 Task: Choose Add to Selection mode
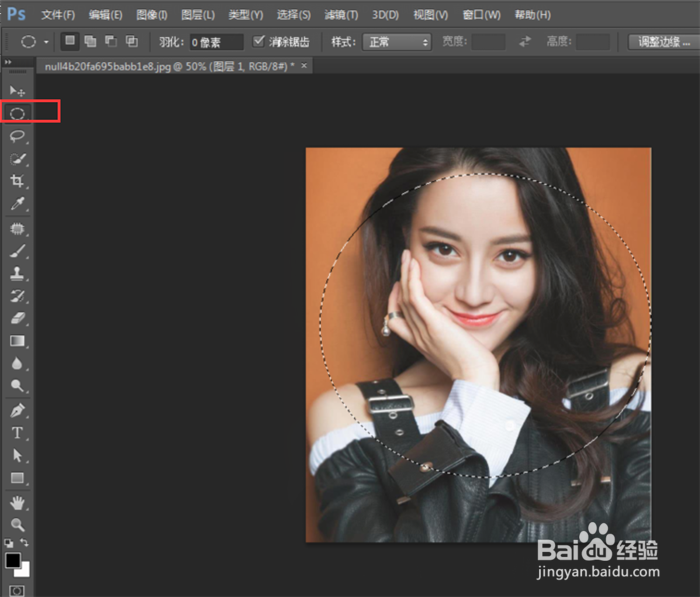pos(90,42)
